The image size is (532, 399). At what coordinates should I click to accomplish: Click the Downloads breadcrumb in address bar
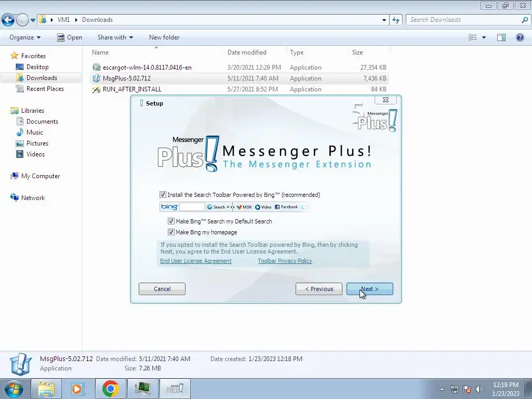pyautogui.click(x=97, y=20)
